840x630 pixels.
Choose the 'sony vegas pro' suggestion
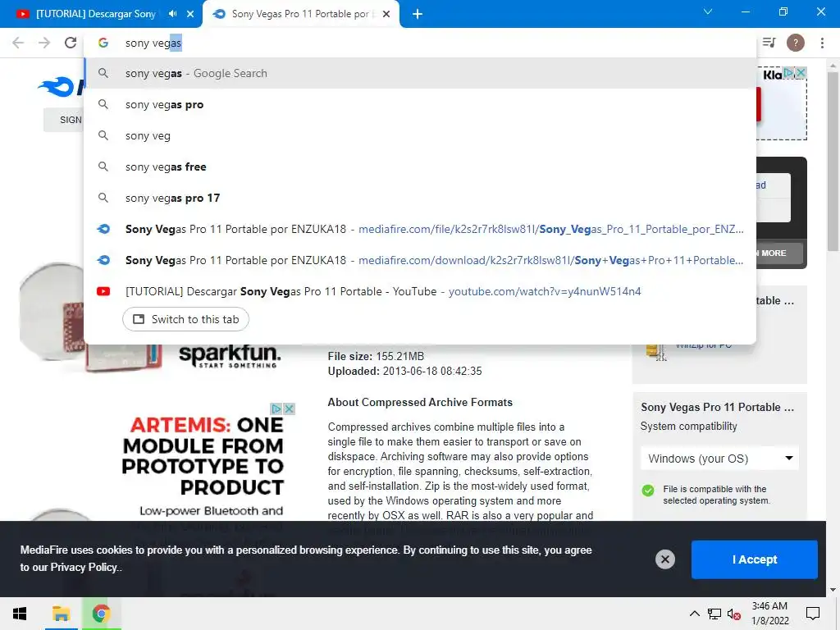coord(420,104)
